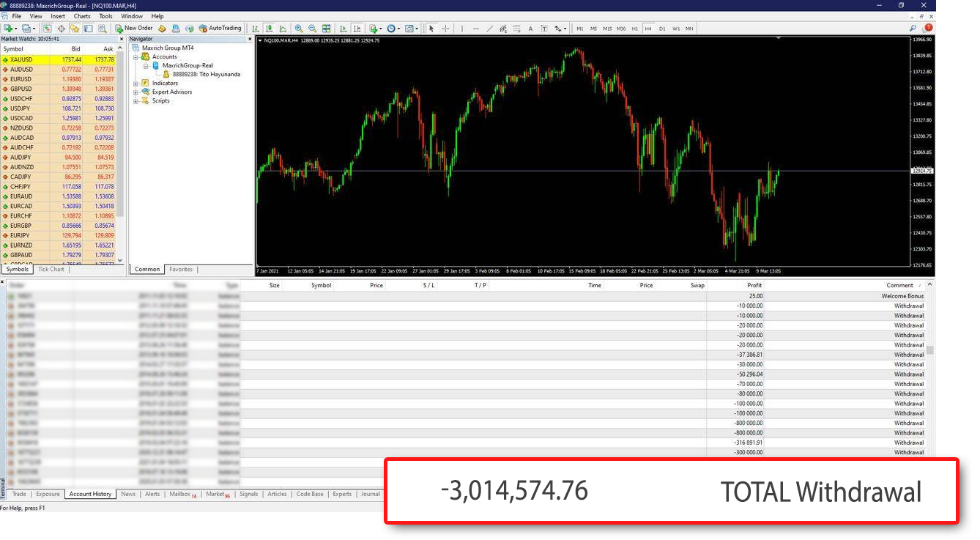Open the Insert menu
The image size is (980, 540).
pos(58,16)
